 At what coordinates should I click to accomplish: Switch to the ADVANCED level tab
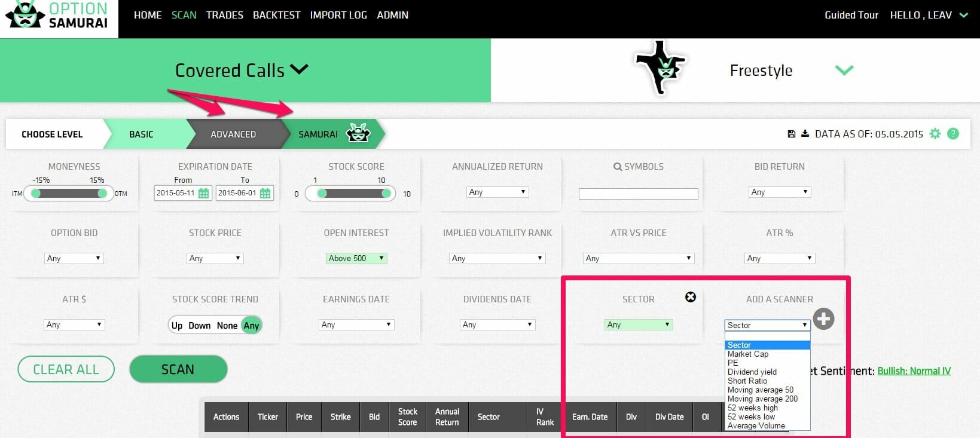point(233,134)
